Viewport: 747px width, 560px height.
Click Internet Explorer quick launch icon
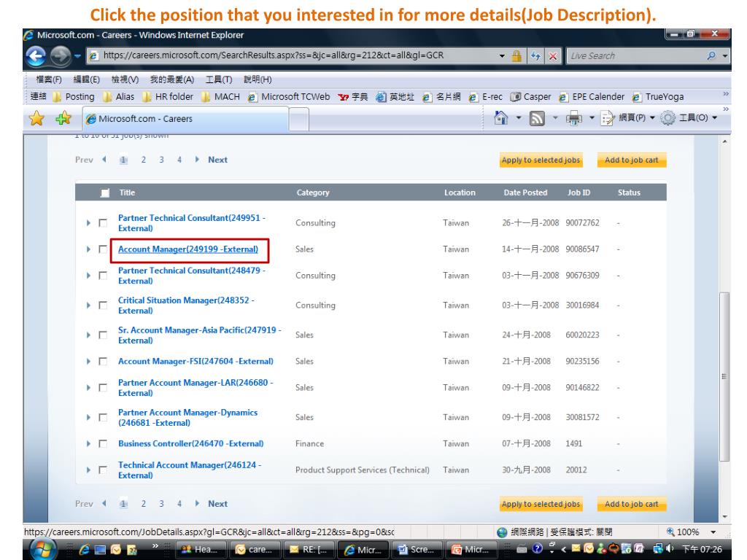click(85, 550)
